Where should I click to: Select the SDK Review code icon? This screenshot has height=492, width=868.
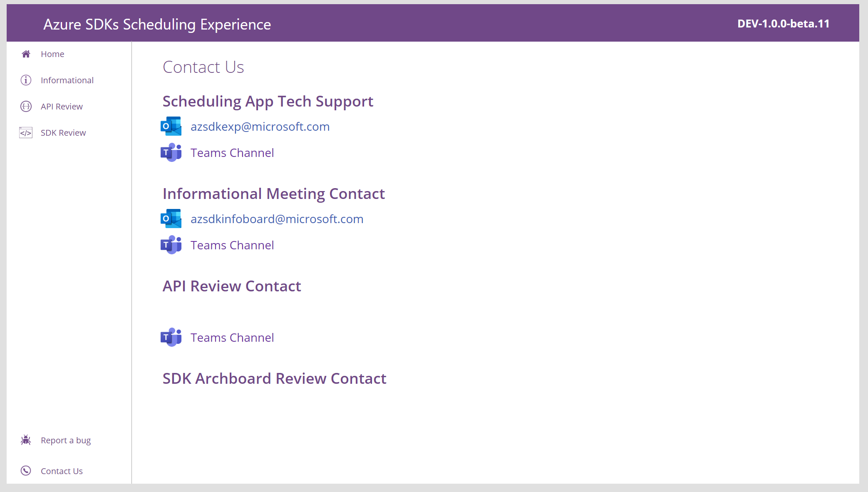[26, 132]
